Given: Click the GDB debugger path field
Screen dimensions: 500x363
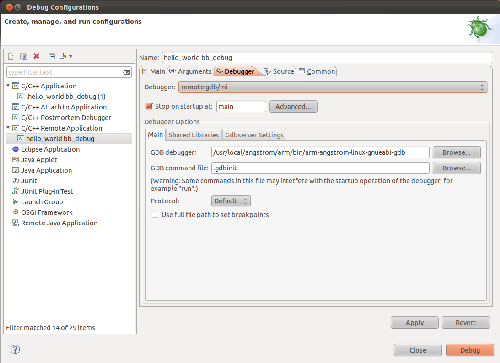Looking at the screenshot, I should 320,152.
